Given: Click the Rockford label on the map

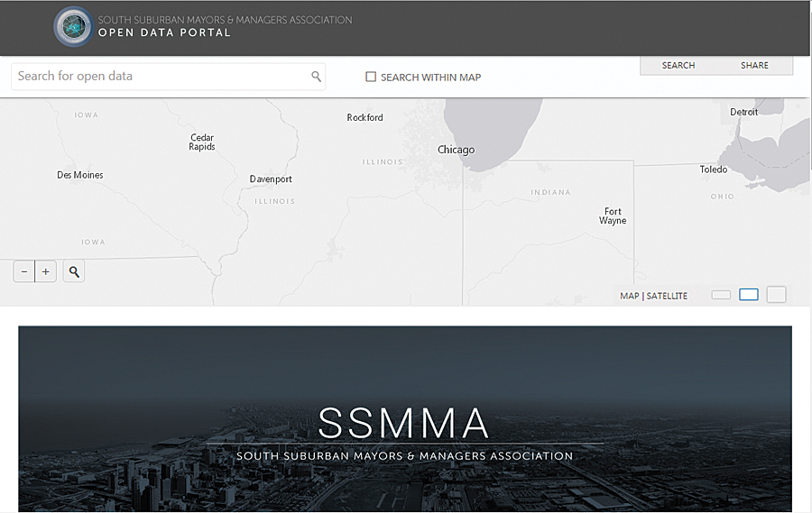Looking at the screenshot, I should pyautogui.click(x=365, y=117).
